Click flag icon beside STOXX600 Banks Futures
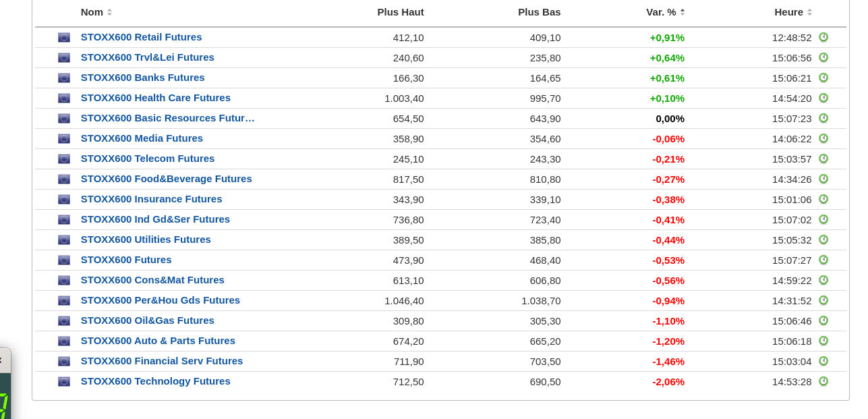Screen dimensions: 868x419 [x=64, y=78]
